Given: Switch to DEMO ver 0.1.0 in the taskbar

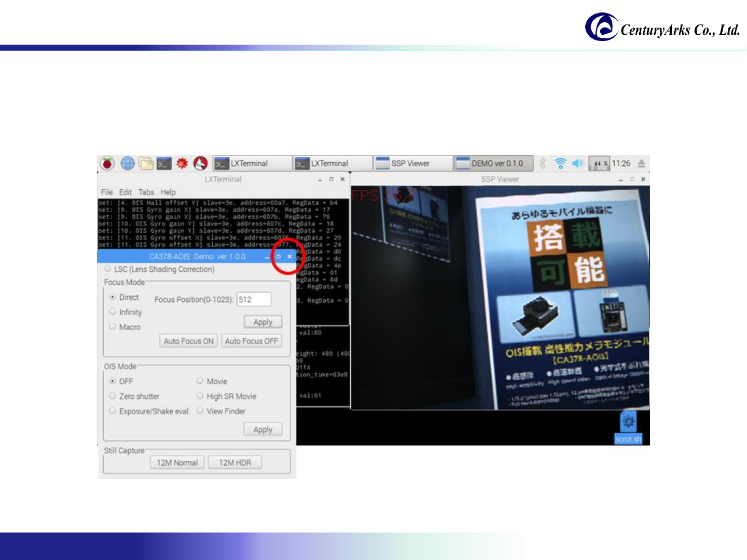Looking at the screenshot, I should (x=494, y=163).
